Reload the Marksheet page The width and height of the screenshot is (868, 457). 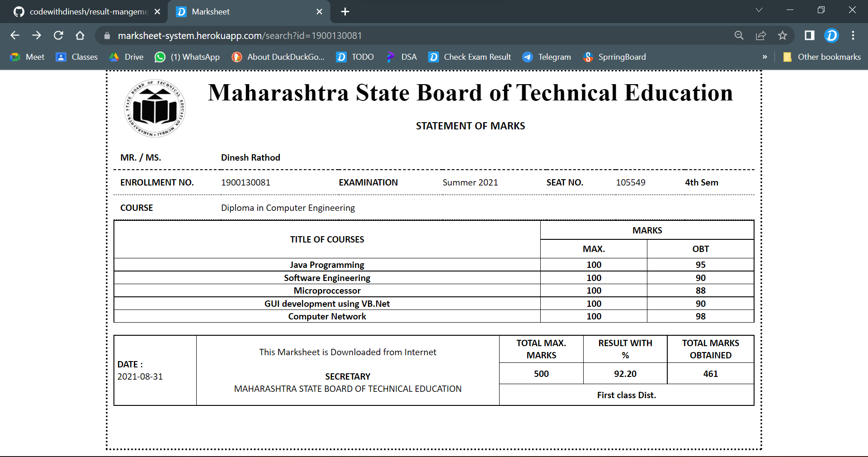coord(58,35)
